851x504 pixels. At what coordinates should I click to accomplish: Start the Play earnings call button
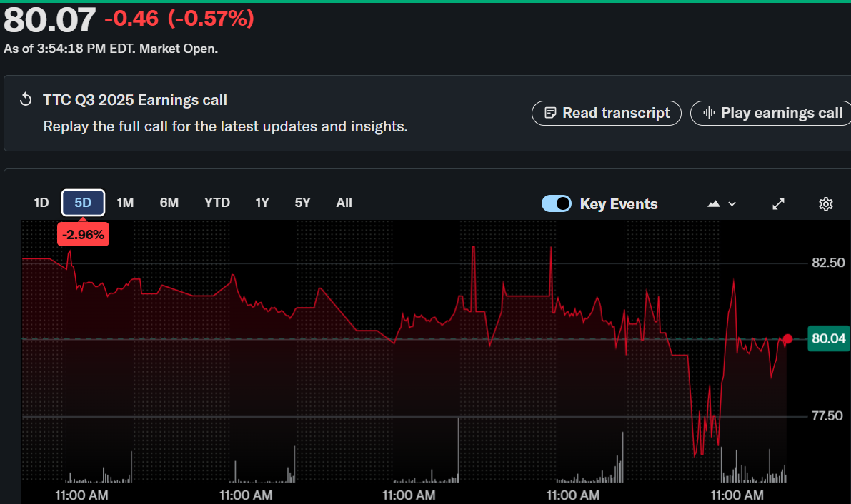771,113
